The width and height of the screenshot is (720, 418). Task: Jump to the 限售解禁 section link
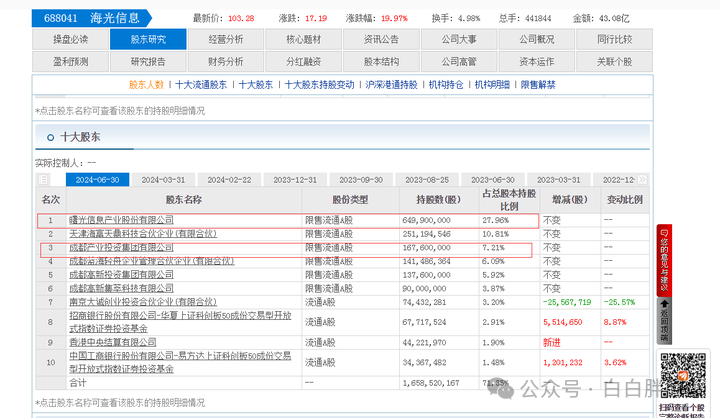click(538, 85)
